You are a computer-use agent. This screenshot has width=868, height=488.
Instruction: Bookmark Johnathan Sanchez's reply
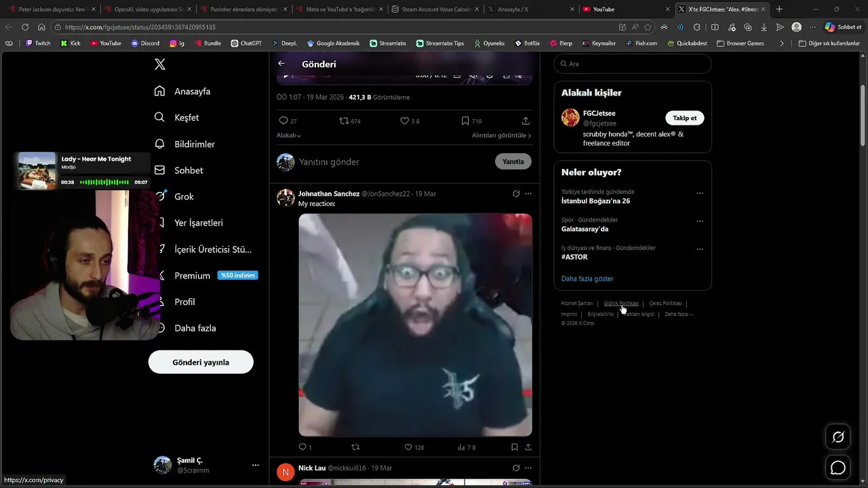coord(515,447)
